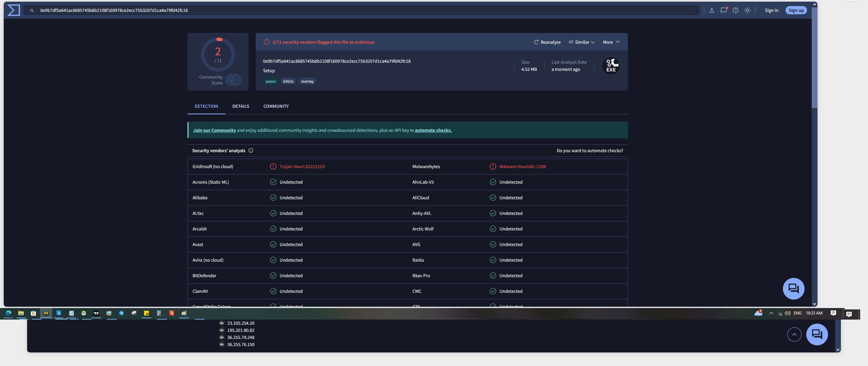Open the help question mark icon

[x=735, y=10]
